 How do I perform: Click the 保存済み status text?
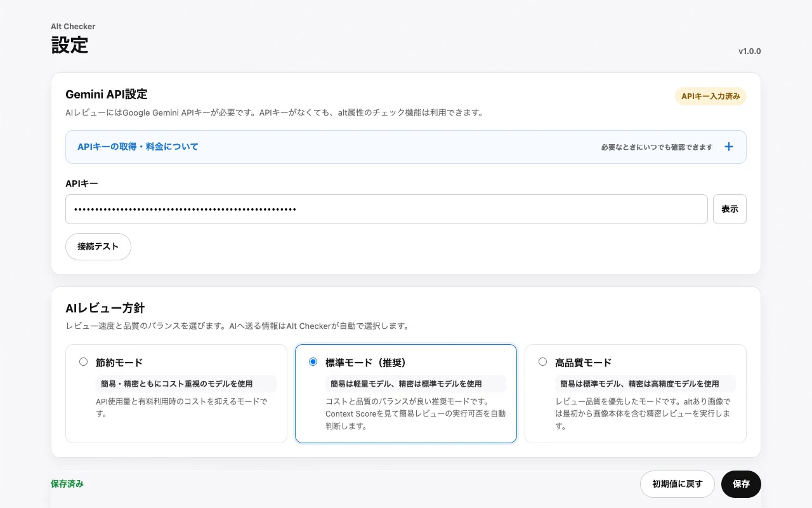(67, 484)
